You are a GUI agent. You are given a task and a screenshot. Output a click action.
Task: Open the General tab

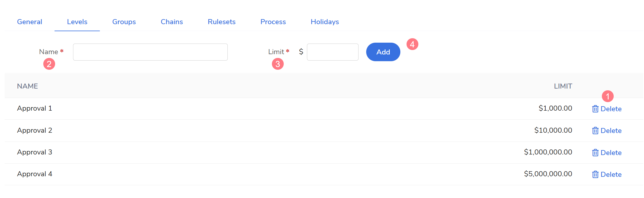[29, 22]
